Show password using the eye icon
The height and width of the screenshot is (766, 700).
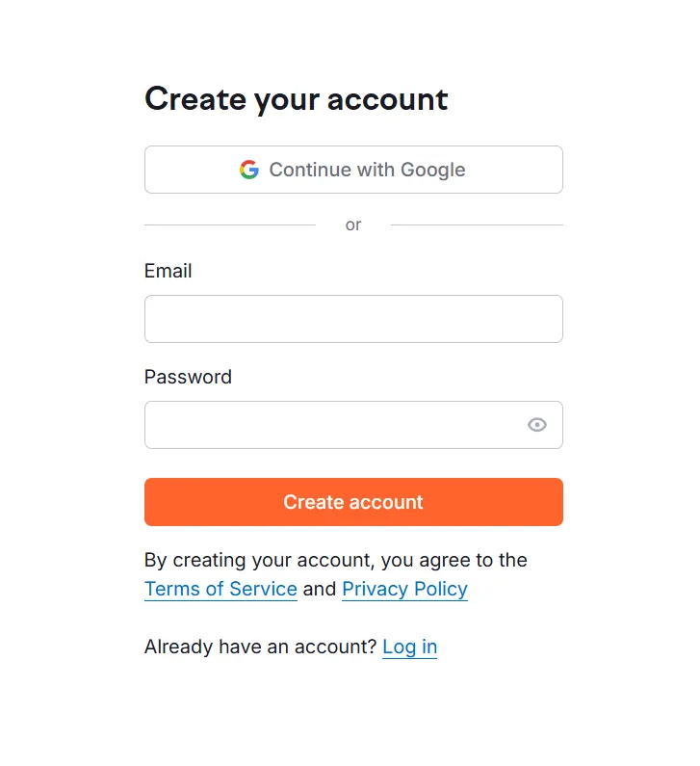537,425
